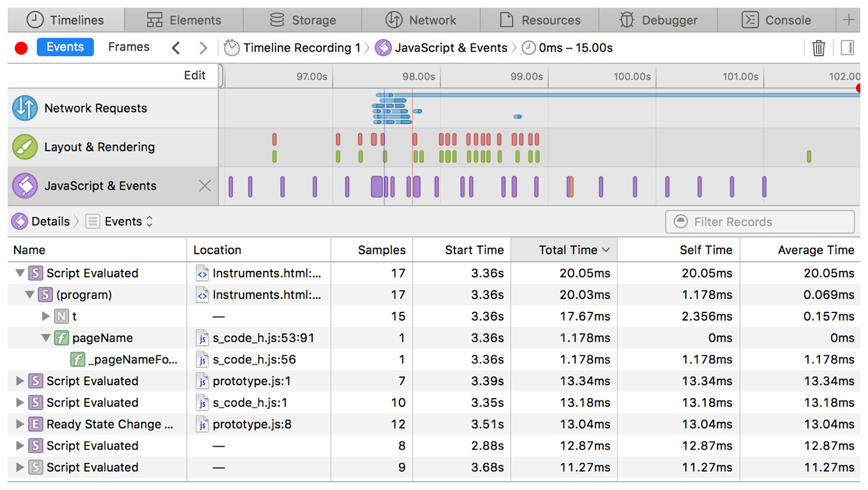Toggle the details sidebar panel icon
868x490 pixels.
point(847,48)
